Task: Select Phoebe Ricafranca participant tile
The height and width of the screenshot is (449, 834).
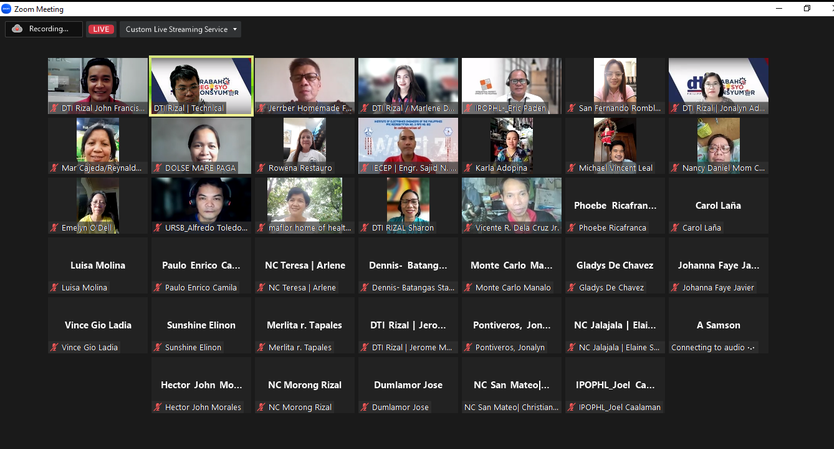Action: (x=615, y=206)
